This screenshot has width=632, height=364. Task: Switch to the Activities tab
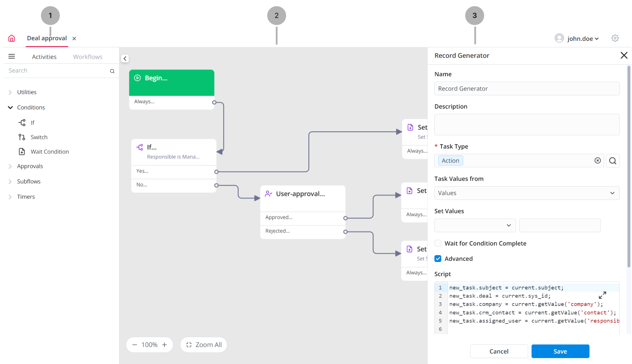[x=44, y=57]
